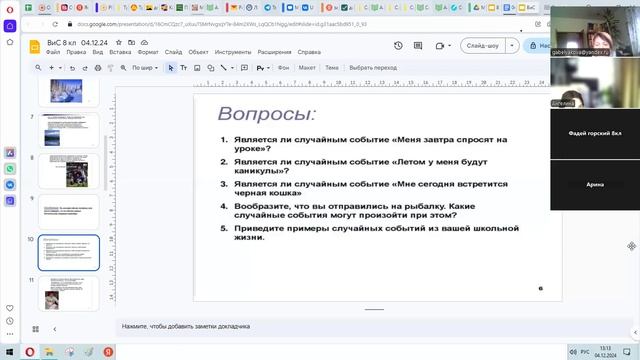Click the Макет button
This screenshot has height=360, width=640.
click(x=307, y=68)
